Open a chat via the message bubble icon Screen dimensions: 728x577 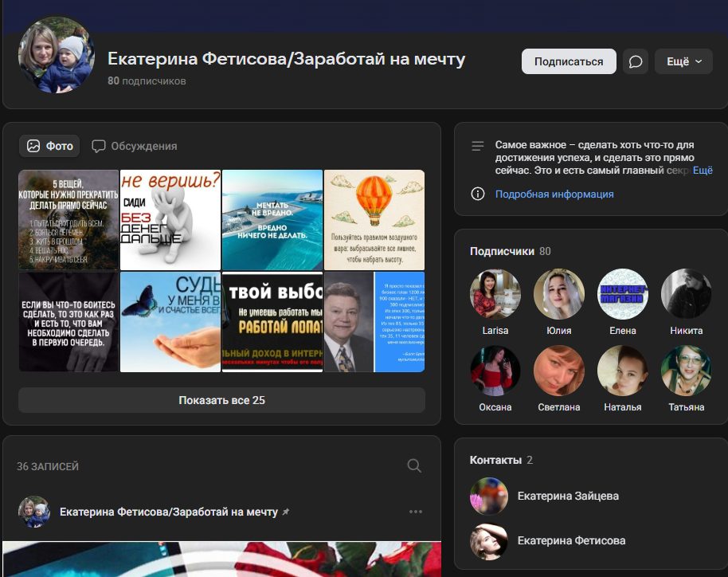[635, 60]
